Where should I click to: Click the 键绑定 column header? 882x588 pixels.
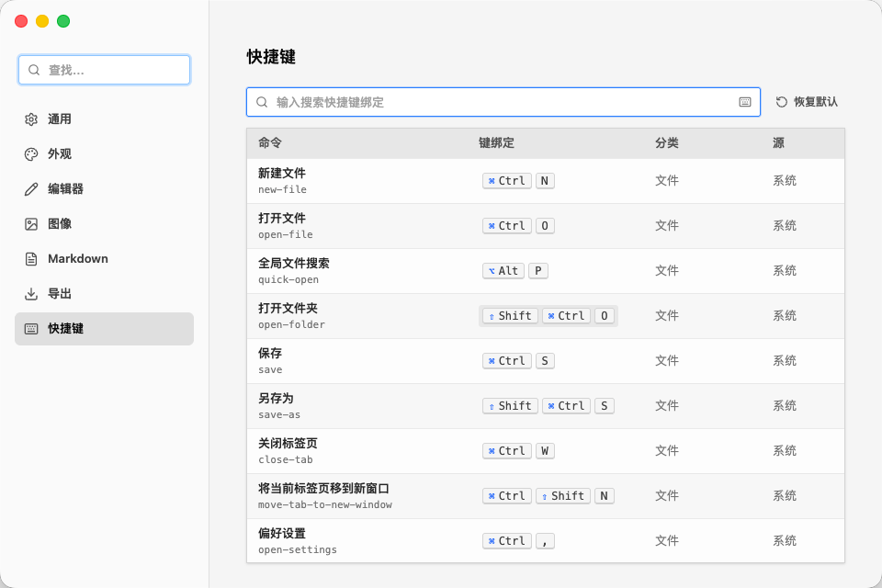[496, 143]
